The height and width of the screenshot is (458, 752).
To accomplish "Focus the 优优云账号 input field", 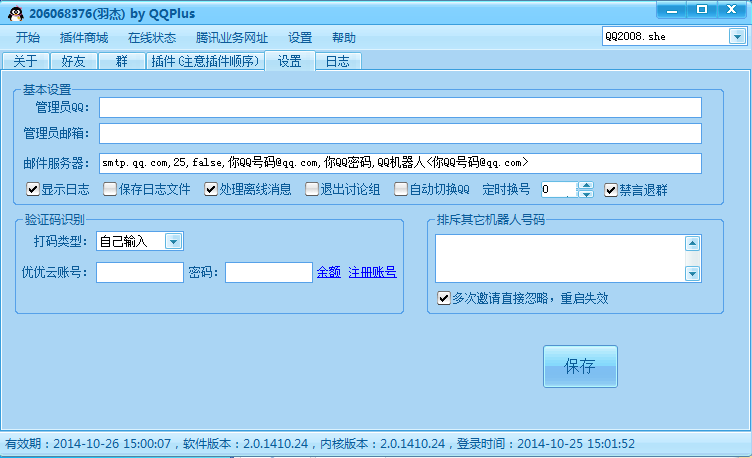I will [140, 272].
